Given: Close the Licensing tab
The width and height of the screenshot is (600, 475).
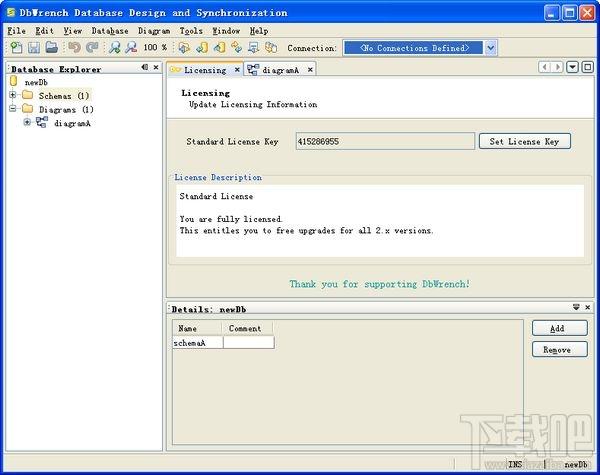Looking at the screenshot, I should 237,70.
